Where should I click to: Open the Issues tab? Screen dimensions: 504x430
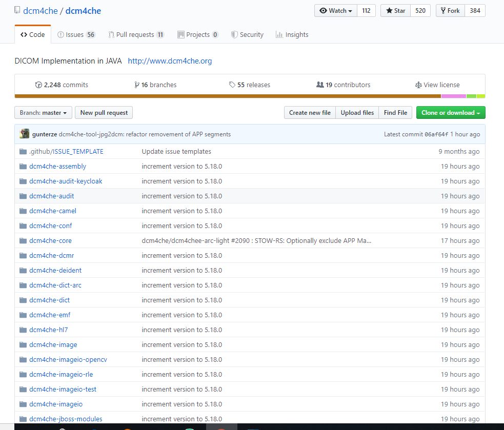(x=76, y=34)
